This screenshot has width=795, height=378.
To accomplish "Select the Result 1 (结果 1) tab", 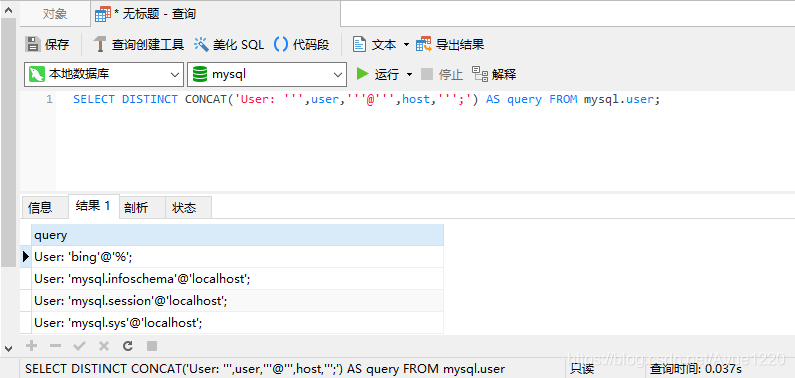I will pos(93,206).
